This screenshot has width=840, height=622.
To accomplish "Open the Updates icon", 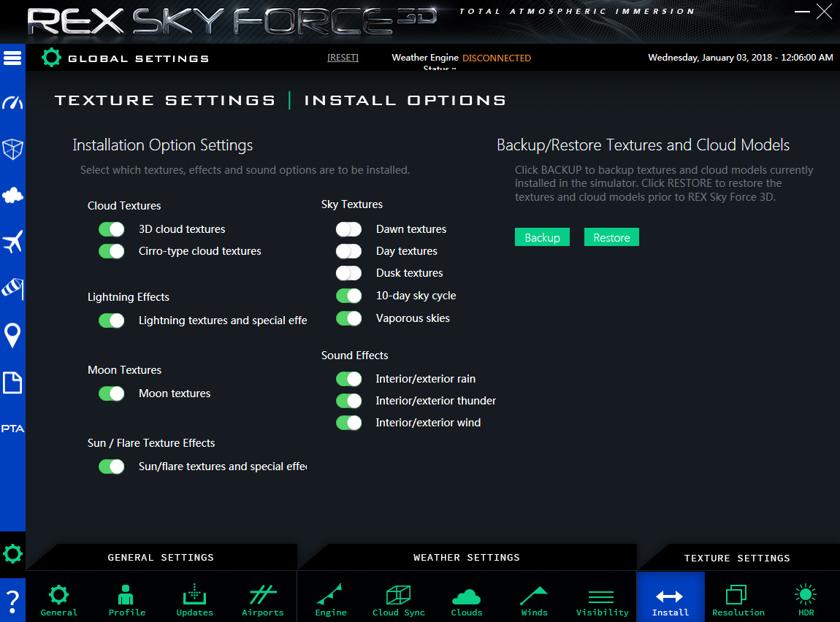I will point(194,600).
